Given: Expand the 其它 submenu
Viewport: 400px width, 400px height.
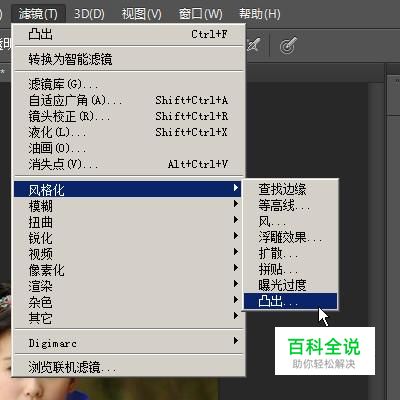Looking at the screenshot, I should tap(128, 318).
